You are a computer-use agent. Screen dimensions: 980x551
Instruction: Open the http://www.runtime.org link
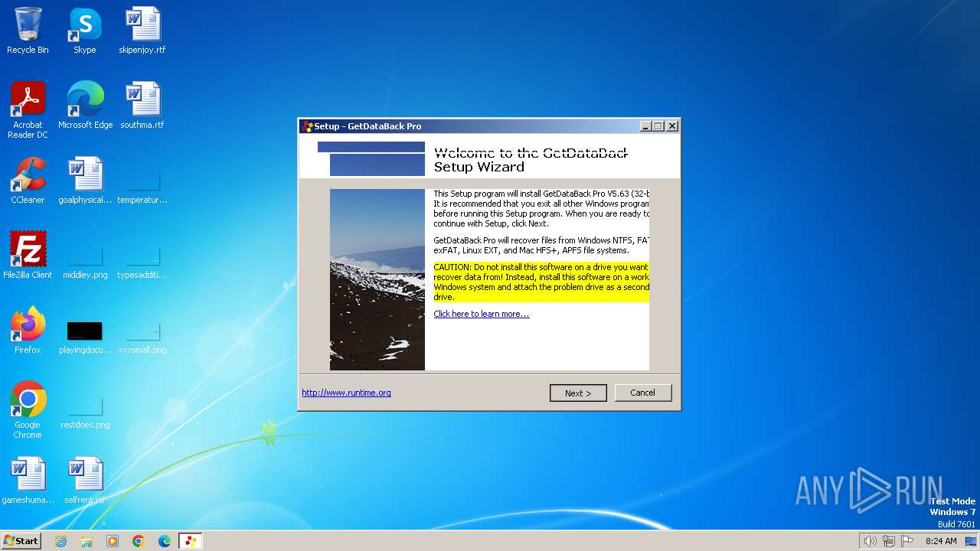346,393
